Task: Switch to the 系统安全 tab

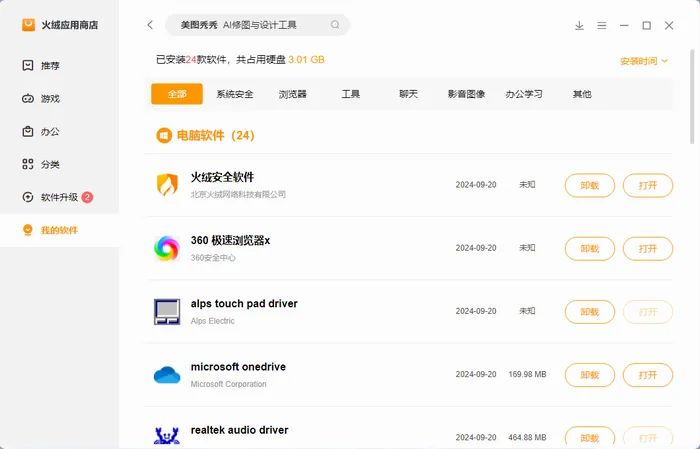Action: (x=235, y=94)
